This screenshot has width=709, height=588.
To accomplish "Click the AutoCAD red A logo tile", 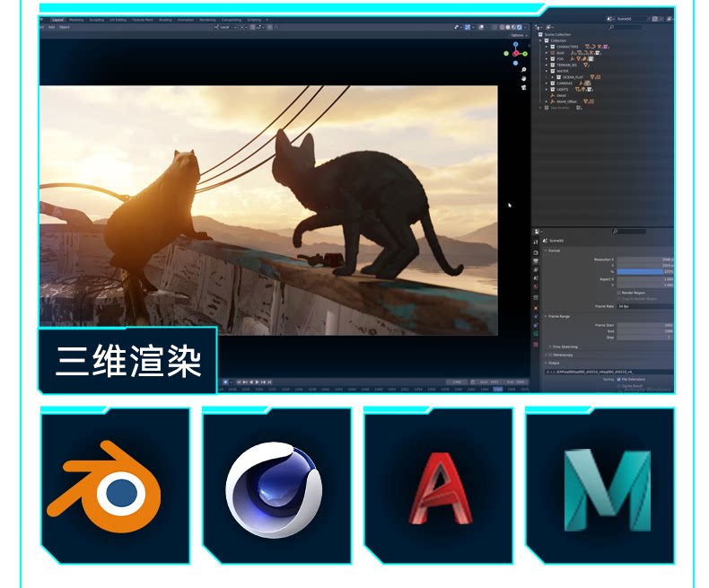I will tap(439, 486).
